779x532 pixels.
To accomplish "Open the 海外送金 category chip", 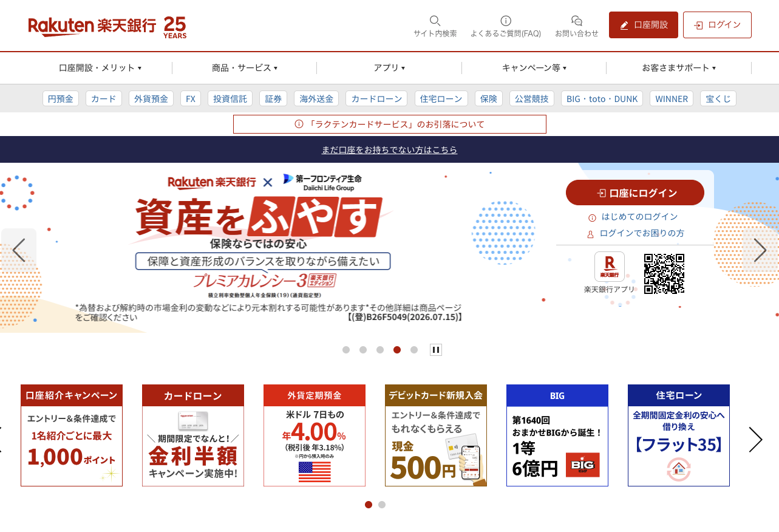I will tap(316, 98).
